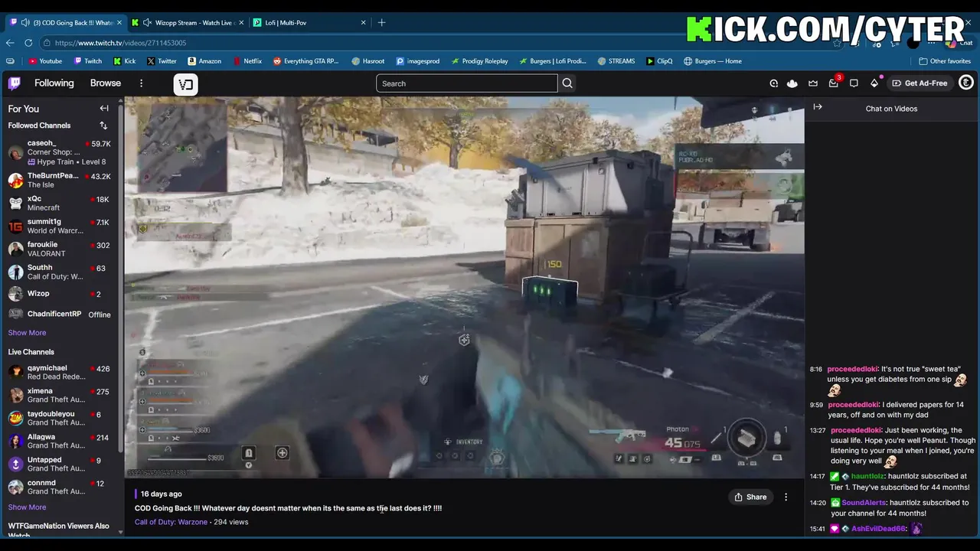Open the Browse page
Image resolution: width=980 pixels, height=551 pixels.
(106, 83)
